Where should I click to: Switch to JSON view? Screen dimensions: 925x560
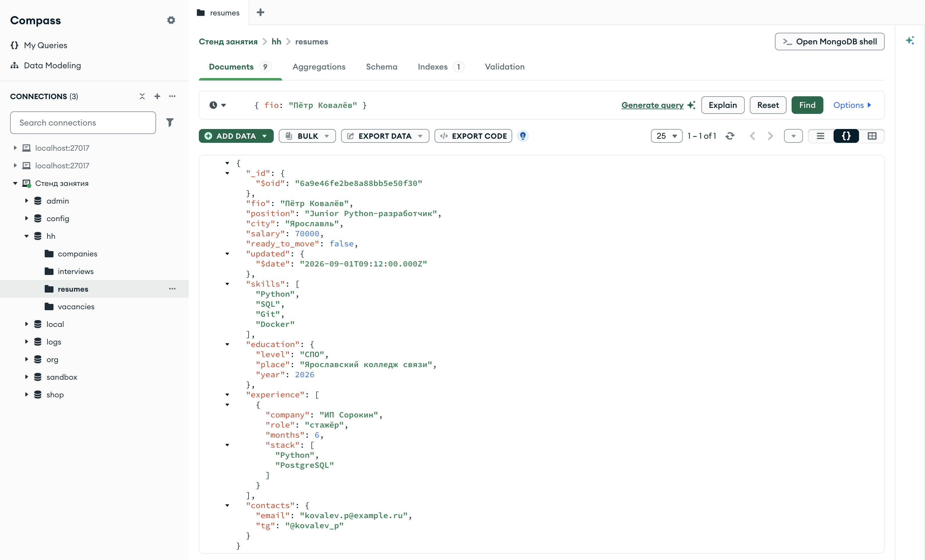click(x=846, y=136)
